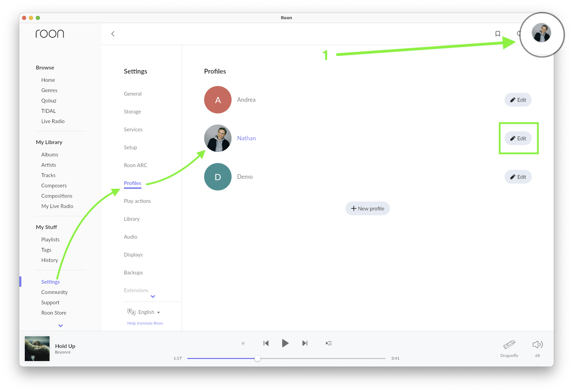The width and height of the screenshot is (573, 392).
Task: View Compositions in My Library
Action: point(57,196)
